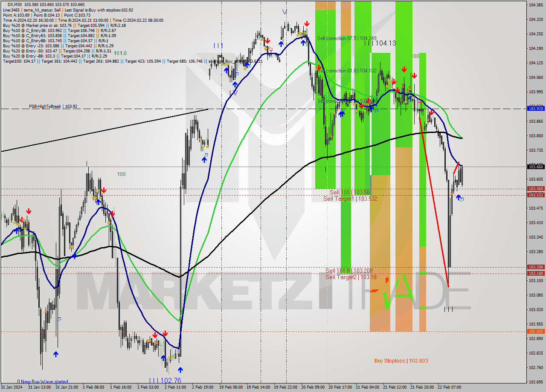Click the 102.695 price axis label
546x392 pixels.
click(536, 382)
